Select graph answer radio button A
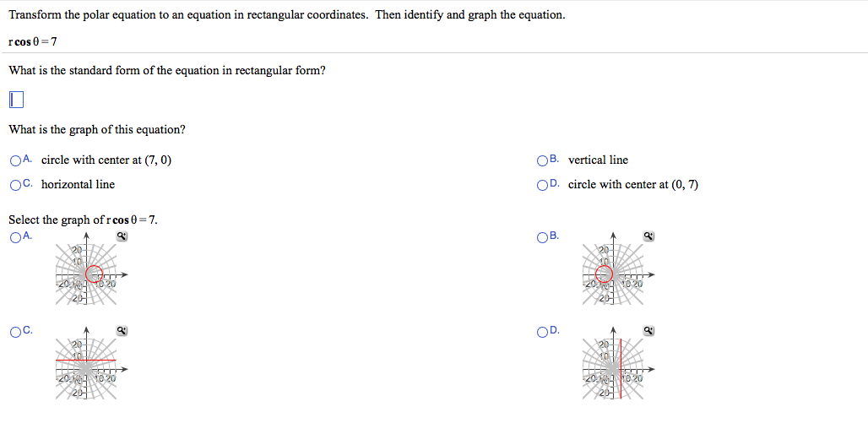 tap(16, 237)
